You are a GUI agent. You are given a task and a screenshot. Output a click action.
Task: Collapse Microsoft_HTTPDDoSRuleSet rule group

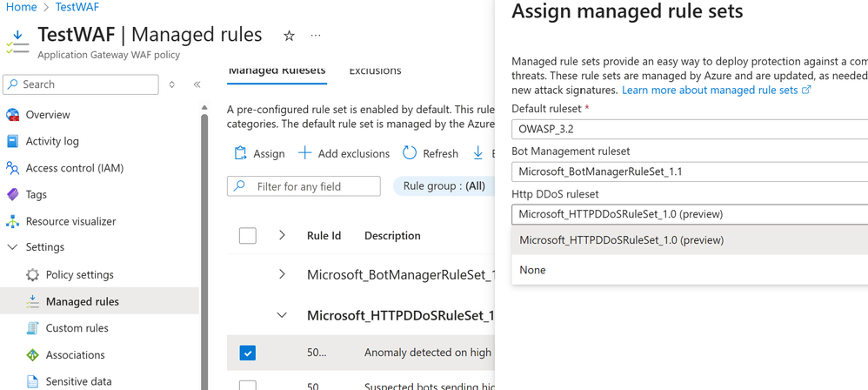(282, 315)
